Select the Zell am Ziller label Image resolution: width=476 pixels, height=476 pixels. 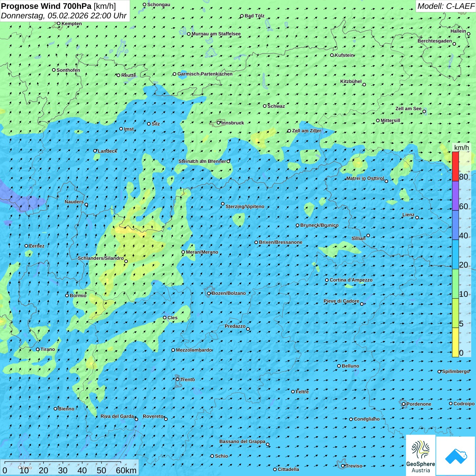[306, 131]
